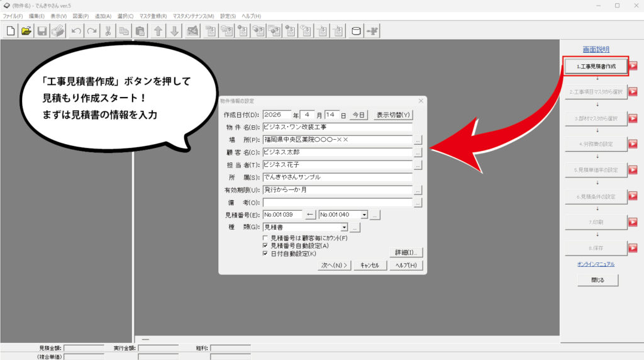Screen dimensions: 644x360
Task: Play the video icon beside 6.見積条件の設定
Action: 633,196
